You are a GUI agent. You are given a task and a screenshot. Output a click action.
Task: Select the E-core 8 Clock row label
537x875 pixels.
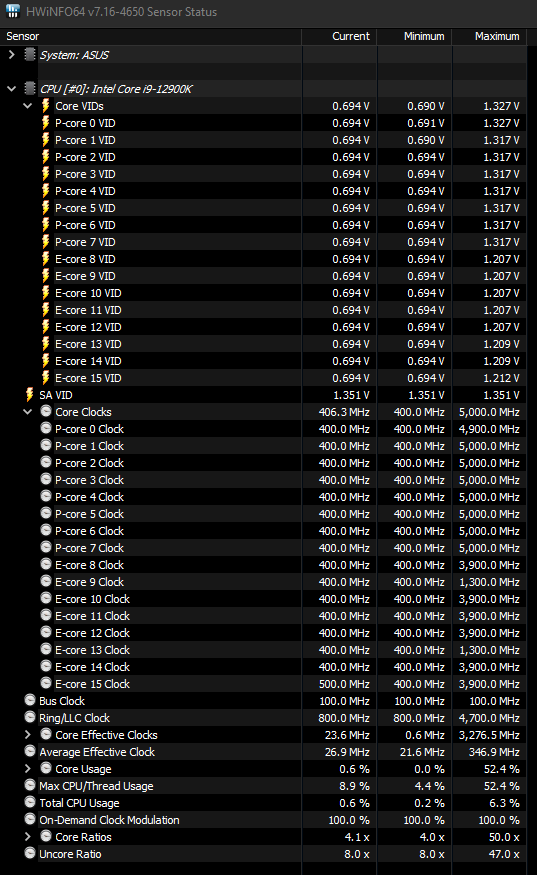89,565
